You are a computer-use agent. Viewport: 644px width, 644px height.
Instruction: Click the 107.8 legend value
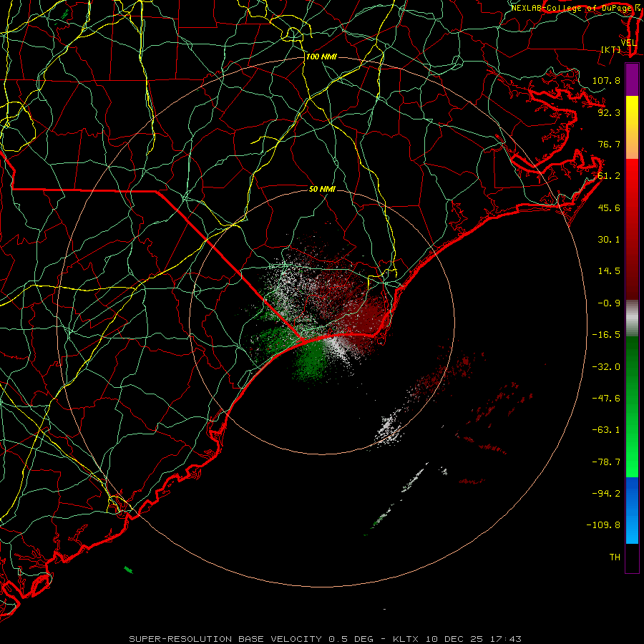click(x=606, y=80)
